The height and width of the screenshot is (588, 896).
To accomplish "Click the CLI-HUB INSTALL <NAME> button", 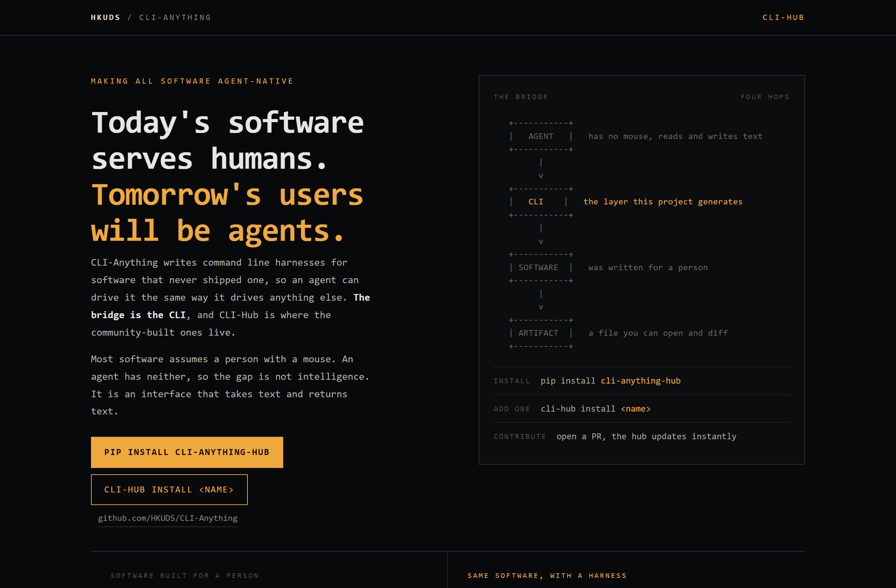I will coord(169,489).
